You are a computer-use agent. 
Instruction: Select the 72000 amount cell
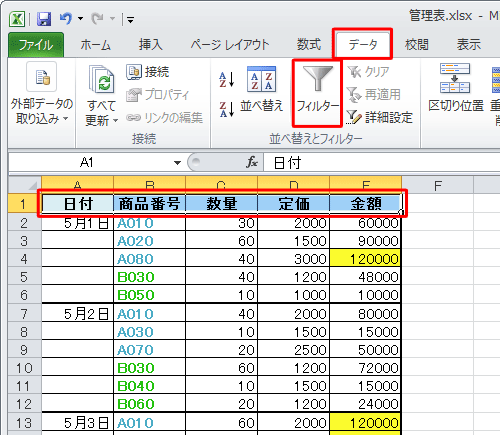click(x=365, y=368)
